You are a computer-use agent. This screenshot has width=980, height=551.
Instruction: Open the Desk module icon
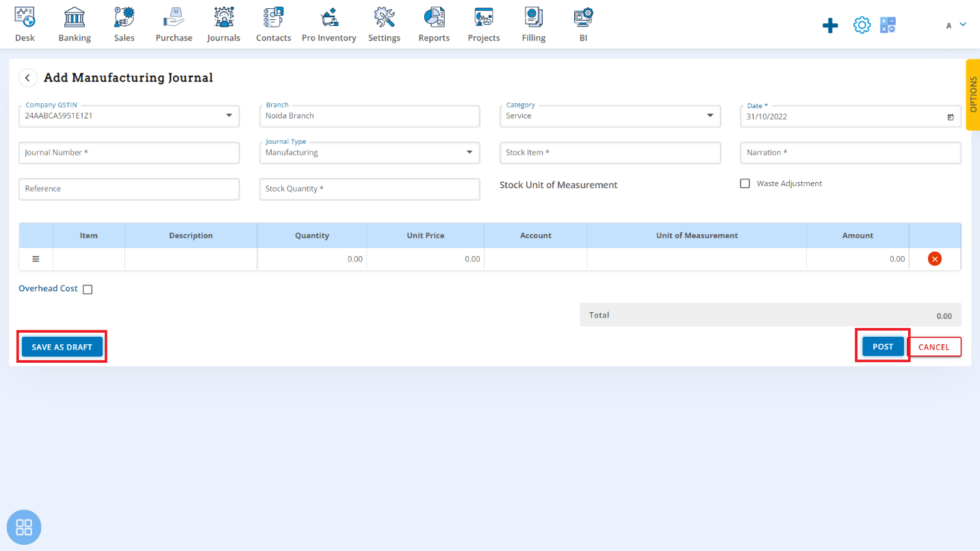25,17
